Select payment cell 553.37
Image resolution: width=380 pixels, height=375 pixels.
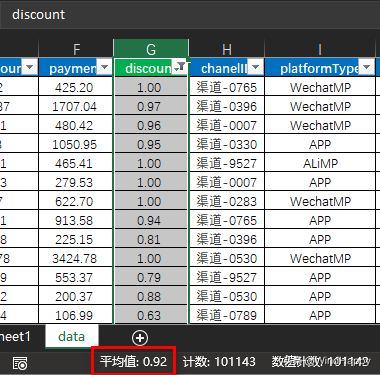(76, 277)
